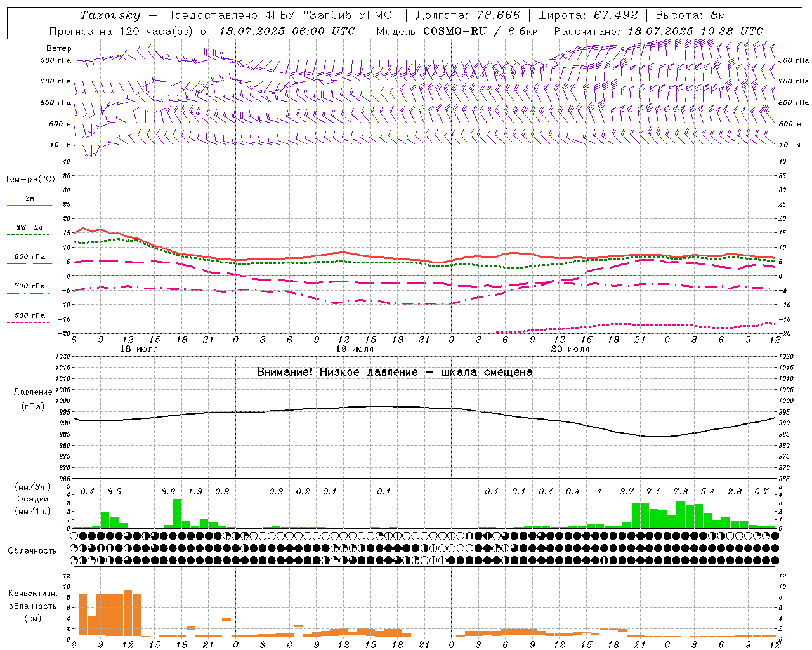
Task: Select the elevation text Высота: 8м
Action: click(690, 15)
